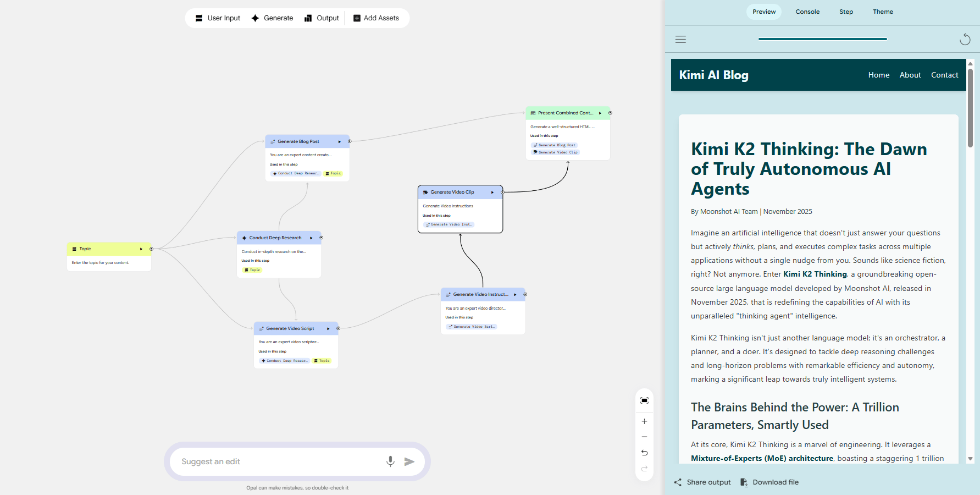
Task: Redo the canvas change
Action: (645, 469)
